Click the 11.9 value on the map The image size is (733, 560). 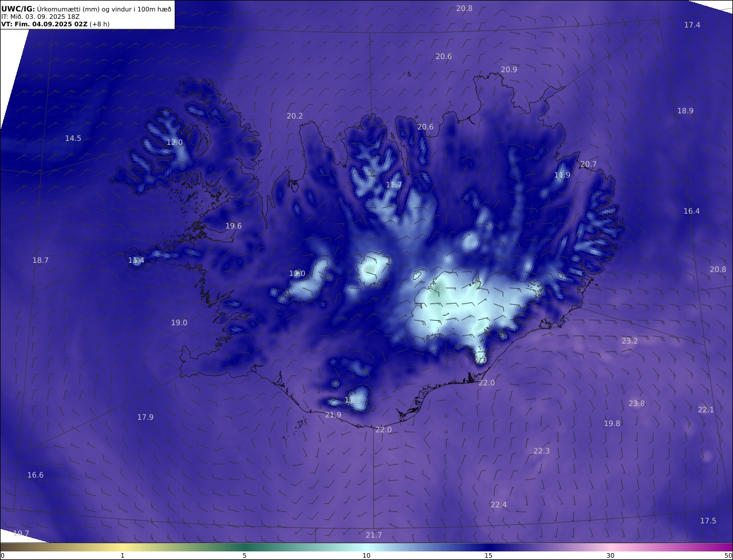click(x=562, y=175)
